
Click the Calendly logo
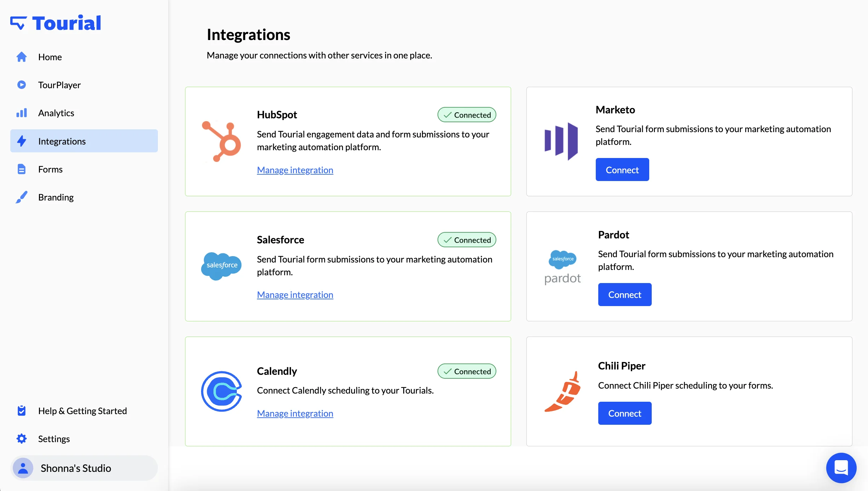coord(222,391)
